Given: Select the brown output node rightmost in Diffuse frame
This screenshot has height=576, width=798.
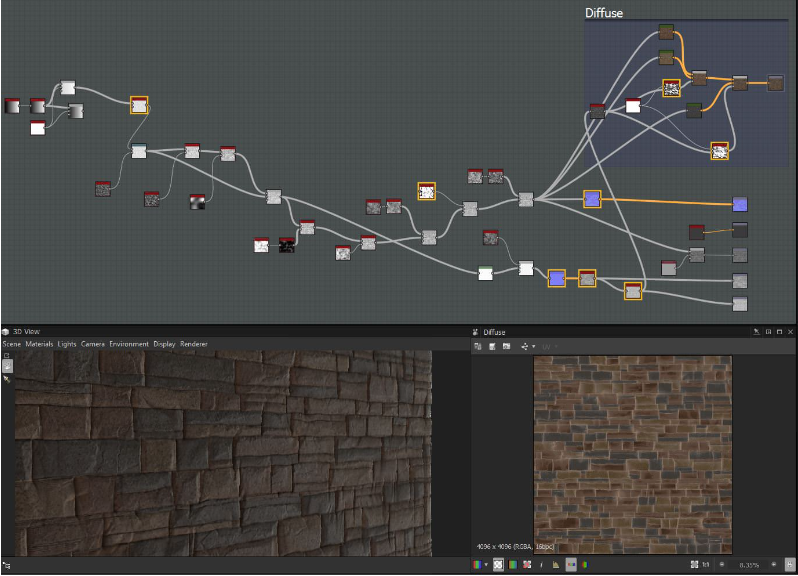Looking at the screenshot, I should pos(775,82).
